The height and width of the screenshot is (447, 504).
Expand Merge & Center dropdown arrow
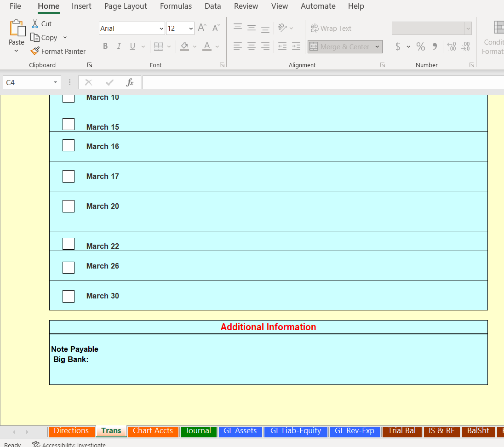point(377,46)
